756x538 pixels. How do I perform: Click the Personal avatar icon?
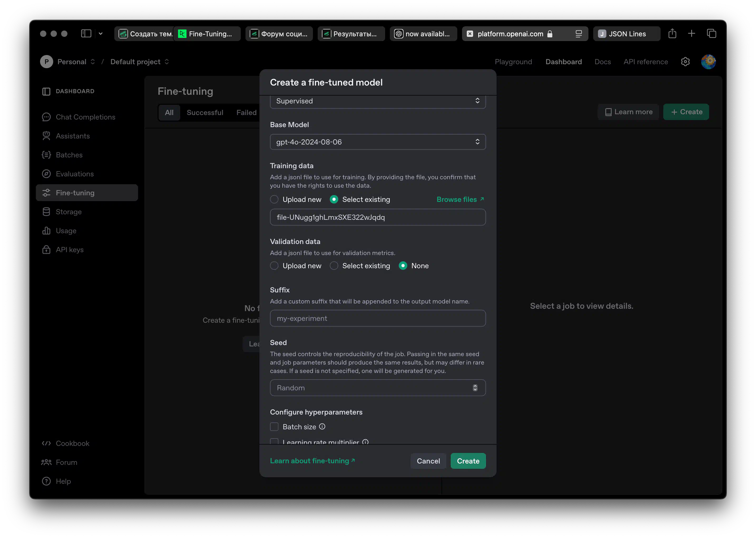click(46, 62)
